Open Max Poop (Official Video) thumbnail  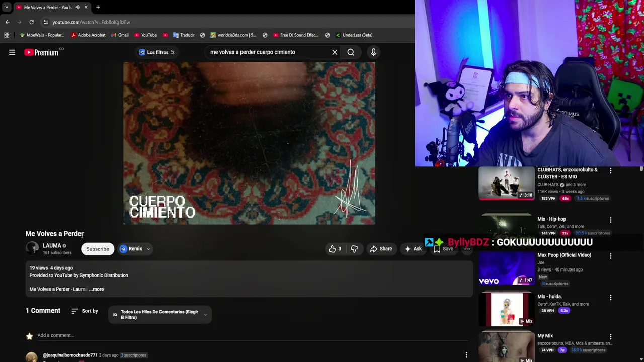(507, 268)
